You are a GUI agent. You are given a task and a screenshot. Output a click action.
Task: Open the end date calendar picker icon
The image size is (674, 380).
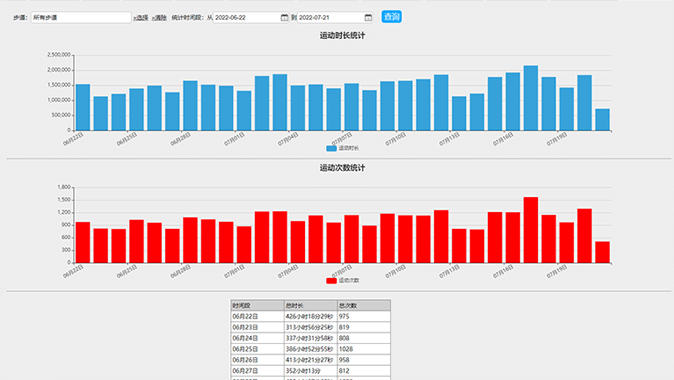(368, 17)
